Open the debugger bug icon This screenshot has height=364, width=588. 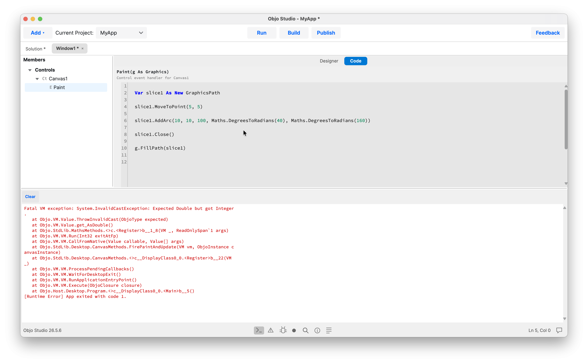click(283, 330)
